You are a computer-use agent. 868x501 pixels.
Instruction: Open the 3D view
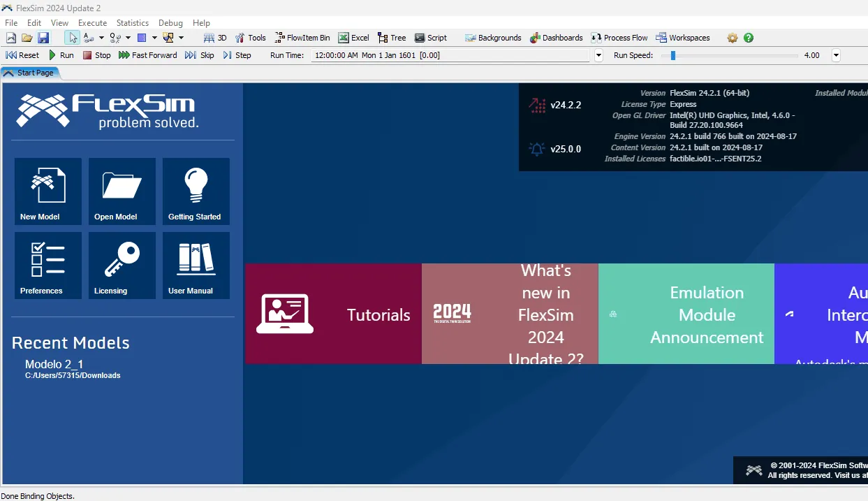pos(215,38)
